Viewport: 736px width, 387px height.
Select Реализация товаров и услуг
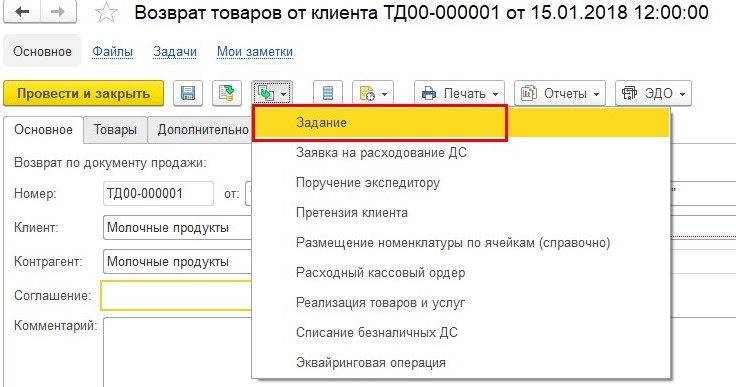460,303
